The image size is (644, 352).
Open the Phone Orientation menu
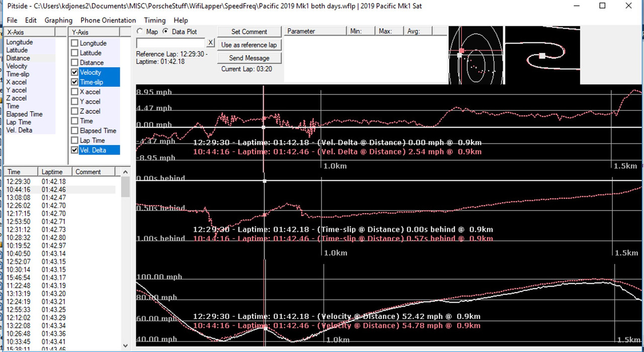(108, 20)
